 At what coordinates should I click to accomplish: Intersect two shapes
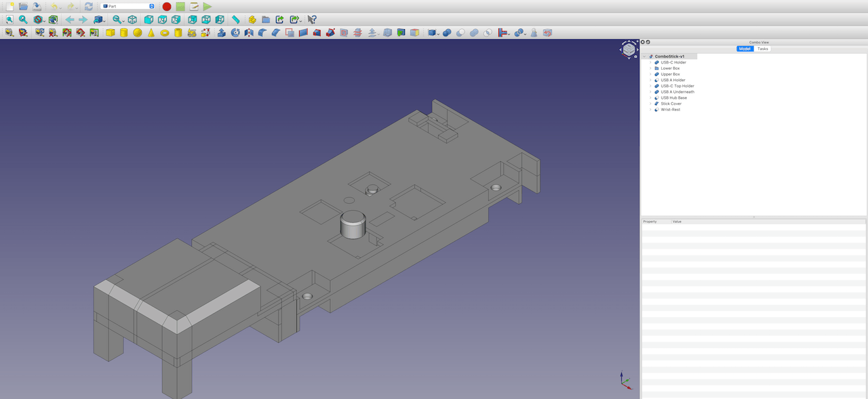[487, 32]
